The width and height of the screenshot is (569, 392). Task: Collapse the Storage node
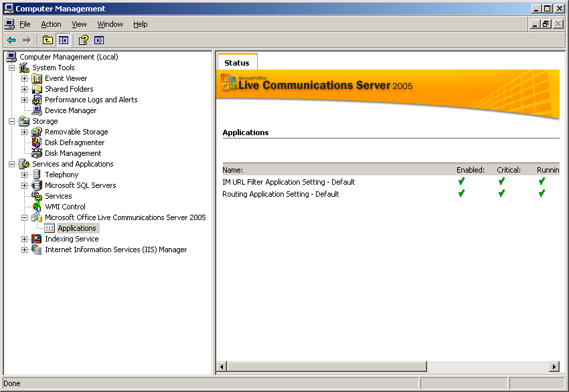coord(11,121)
